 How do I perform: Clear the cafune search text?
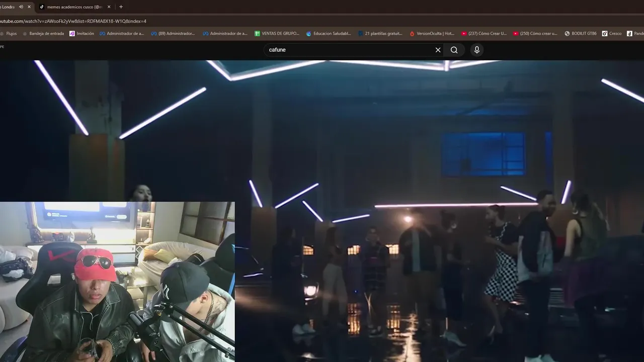(438, 50)
